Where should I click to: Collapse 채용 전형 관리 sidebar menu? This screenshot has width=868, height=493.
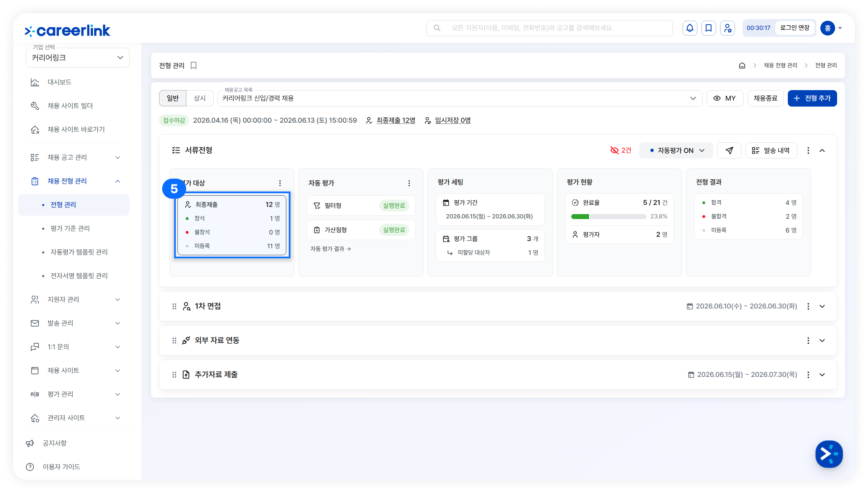[74, 181]
